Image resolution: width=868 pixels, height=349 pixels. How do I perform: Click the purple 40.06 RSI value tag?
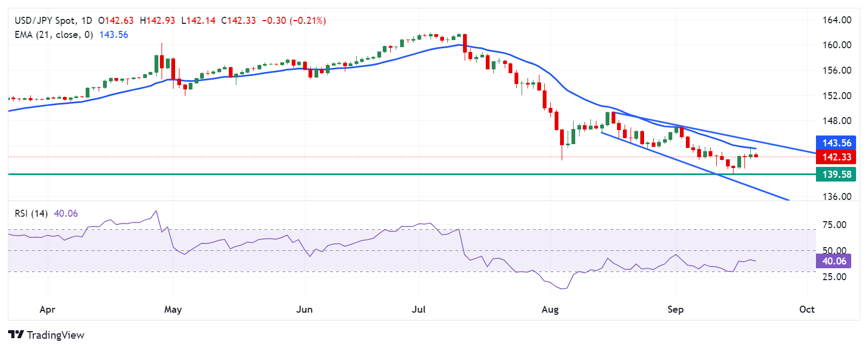click(x=833, y=261)
